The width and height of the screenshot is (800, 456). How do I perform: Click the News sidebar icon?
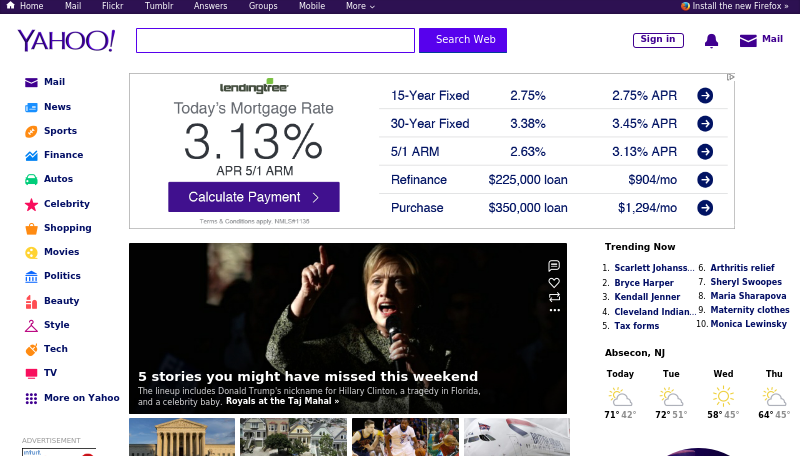pos(31,107)
